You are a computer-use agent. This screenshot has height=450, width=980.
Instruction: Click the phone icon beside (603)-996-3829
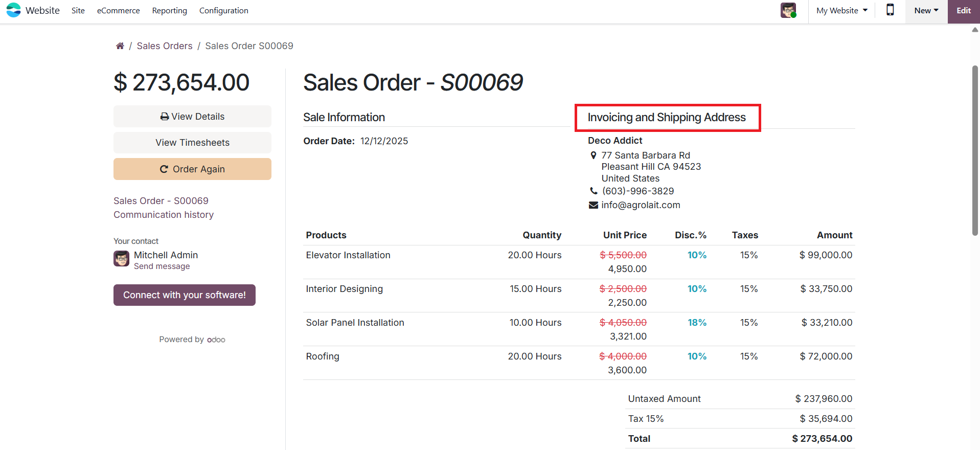594,191
